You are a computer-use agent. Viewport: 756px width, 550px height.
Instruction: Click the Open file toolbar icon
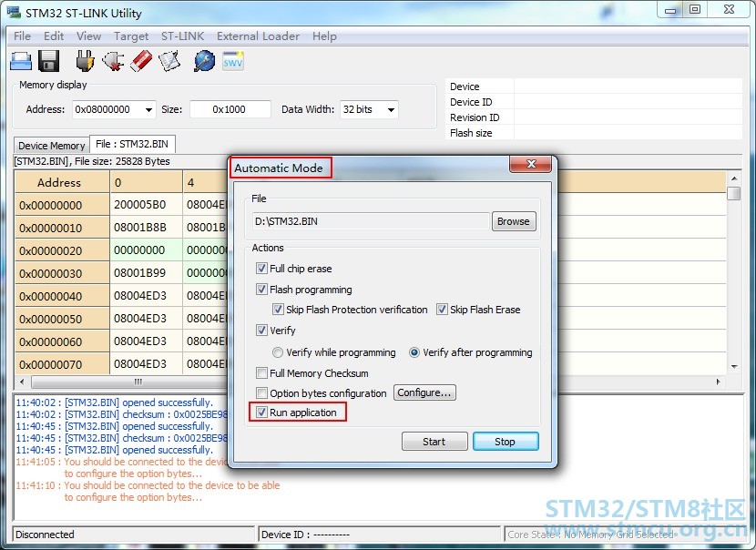click(x=21, y=61)
